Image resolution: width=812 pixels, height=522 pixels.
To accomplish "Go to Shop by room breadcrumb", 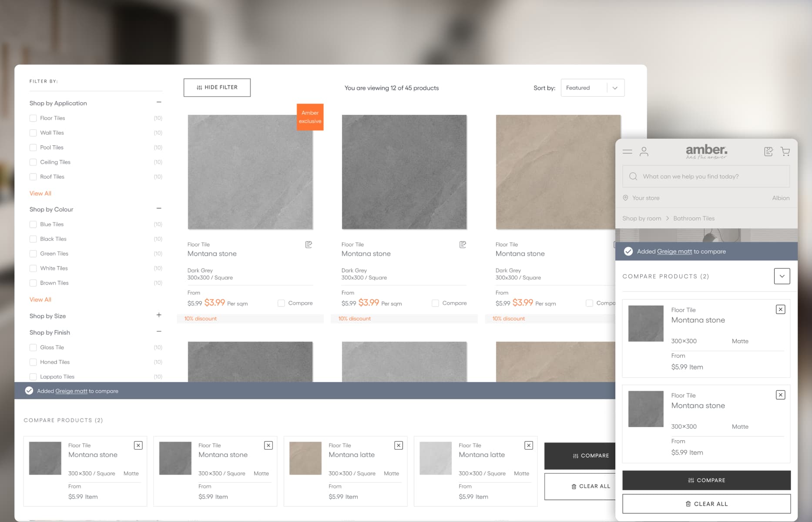I will (641, 218).
